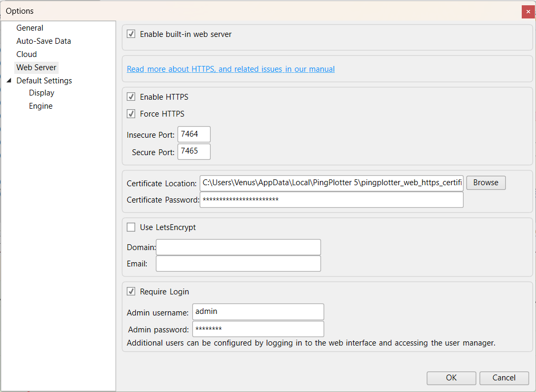536x392 pixels.
Task: Confirm settings with the OK button
Action: tap(451, 378)
